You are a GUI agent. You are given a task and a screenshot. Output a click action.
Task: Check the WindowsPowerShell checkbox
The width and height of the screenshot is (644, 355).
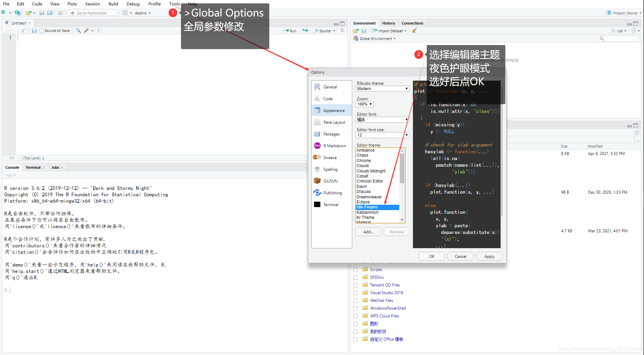pyautogui.click(x=355, y=308)
